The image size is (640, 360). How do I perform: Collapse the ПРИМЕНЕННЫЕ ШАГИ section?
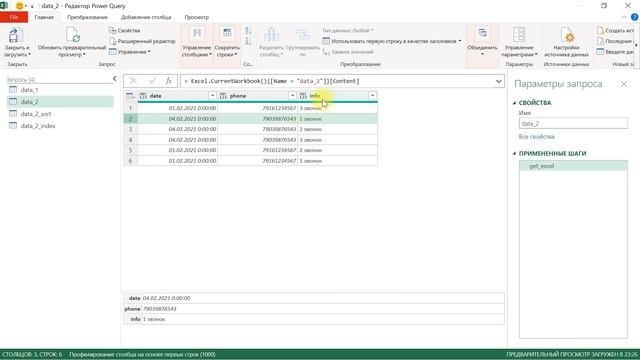point(514,153)
